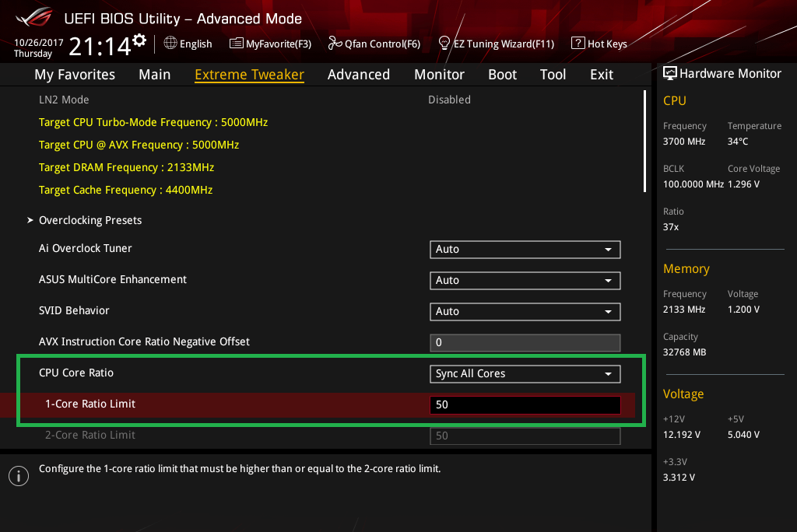
Task: Click the Ratio 37x value
Action: click(671, 227)
